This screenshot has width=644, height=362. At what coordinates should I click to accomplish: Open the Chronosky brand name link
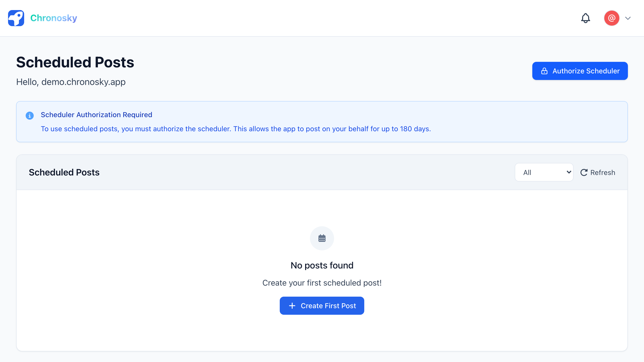(x=54, y=18)
